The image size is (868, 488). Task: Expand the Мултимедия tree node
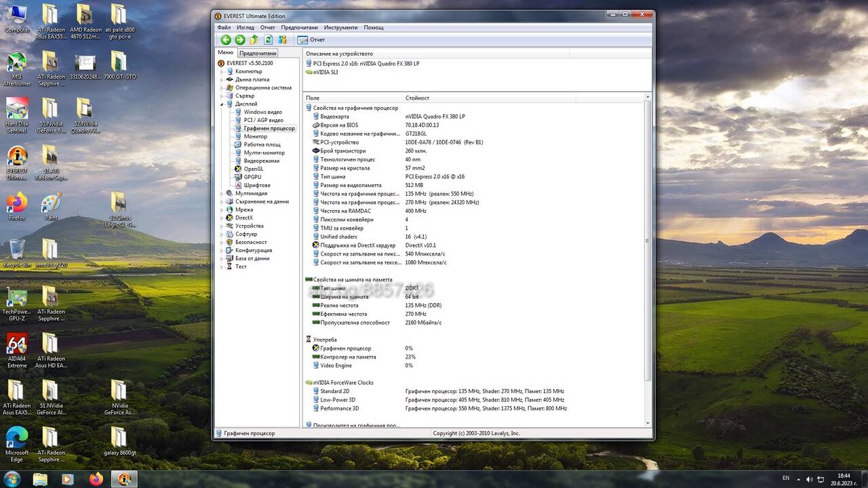(x=221, y=193)
